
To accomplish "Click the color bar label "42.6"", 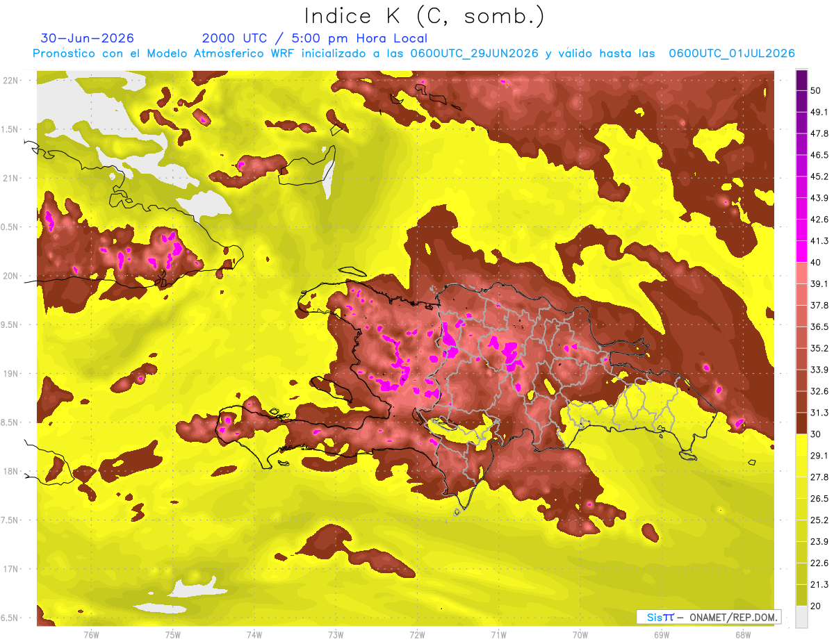I will [x=819, y=220].
